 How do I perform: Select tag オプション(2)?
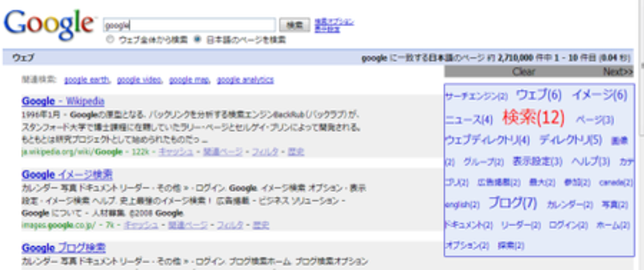(467, 245)
